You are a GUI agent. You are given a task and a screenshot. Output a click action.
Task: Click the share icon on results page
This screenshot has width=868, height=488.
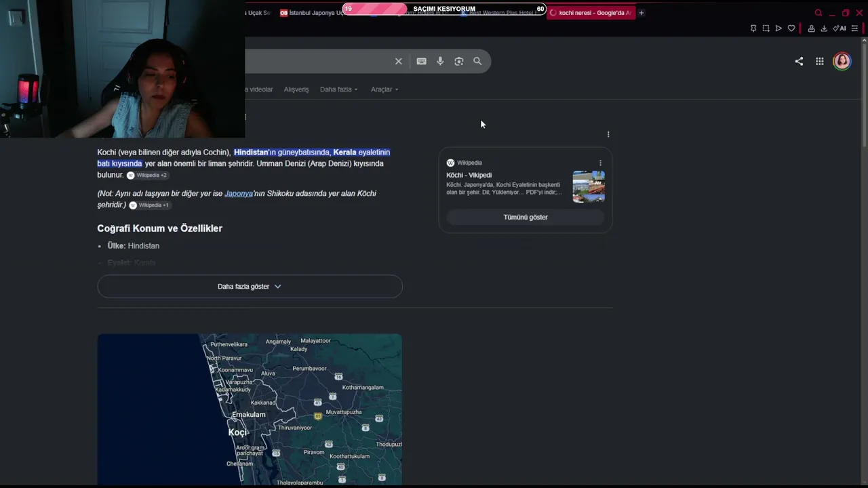pos(799,61)
